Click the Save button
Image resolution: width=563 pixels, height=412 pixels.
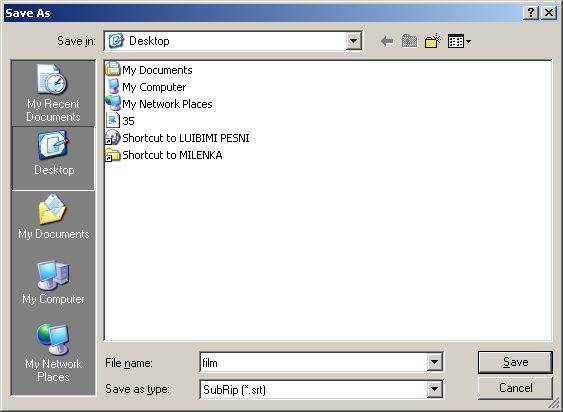[515, 362]
